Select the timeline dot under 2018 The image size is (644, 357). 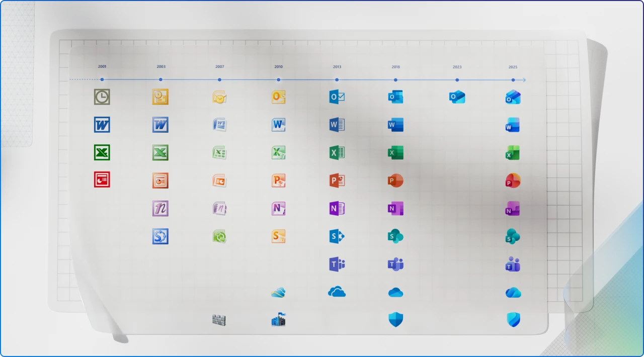pos(395,79)
